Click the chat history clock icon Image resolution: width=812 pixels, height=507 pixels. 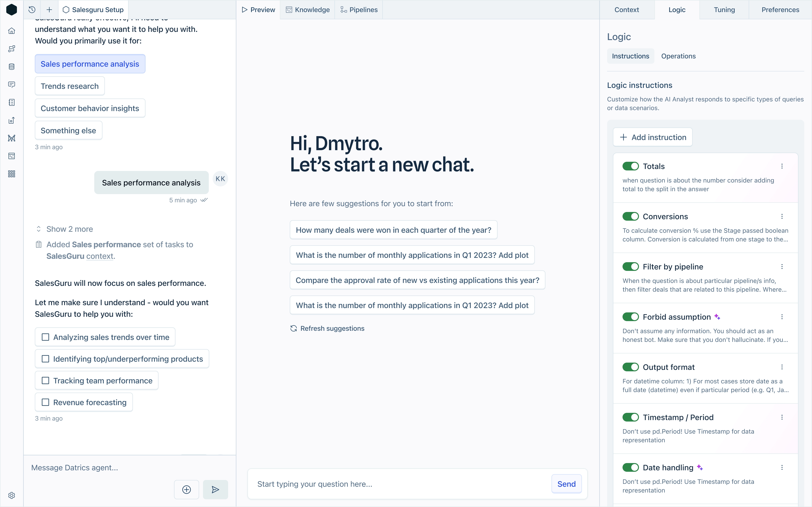click(32, 10)
